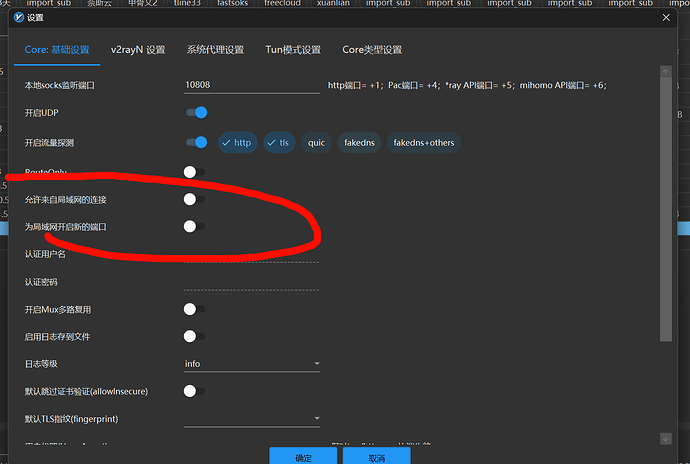Enable 允许来自局域网的连接 switch
Screen dimensions: 690x464
pos(194,199)
